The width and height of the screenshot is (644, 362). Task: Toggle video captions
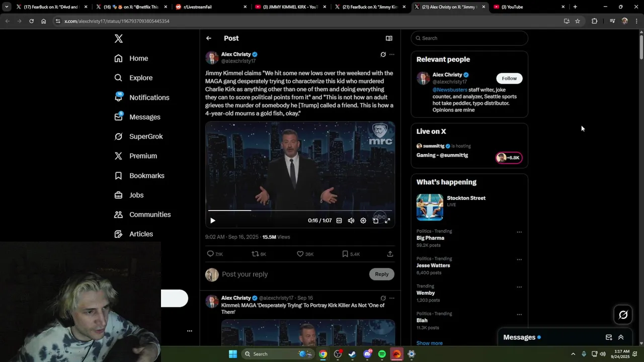339,220
